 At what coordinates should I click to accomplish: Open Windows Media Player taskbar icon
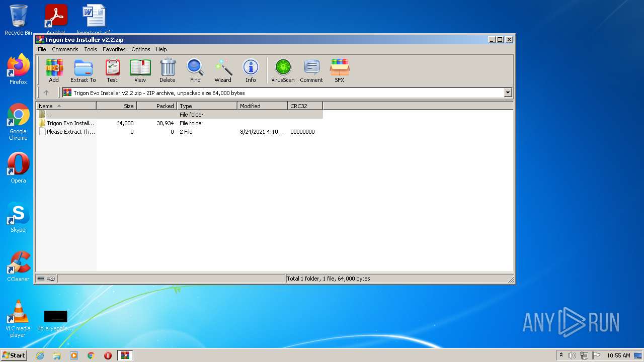click(74, 355)
